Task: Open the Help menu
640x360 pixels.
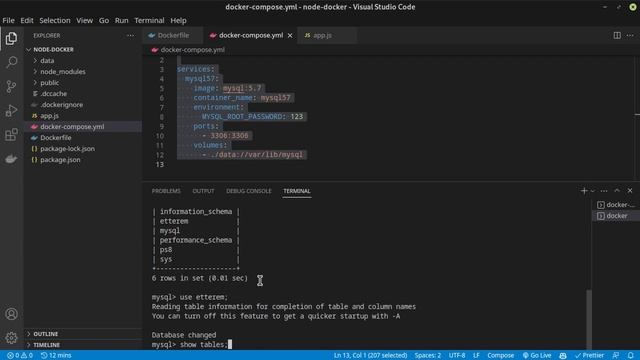Action: point(178,20)
